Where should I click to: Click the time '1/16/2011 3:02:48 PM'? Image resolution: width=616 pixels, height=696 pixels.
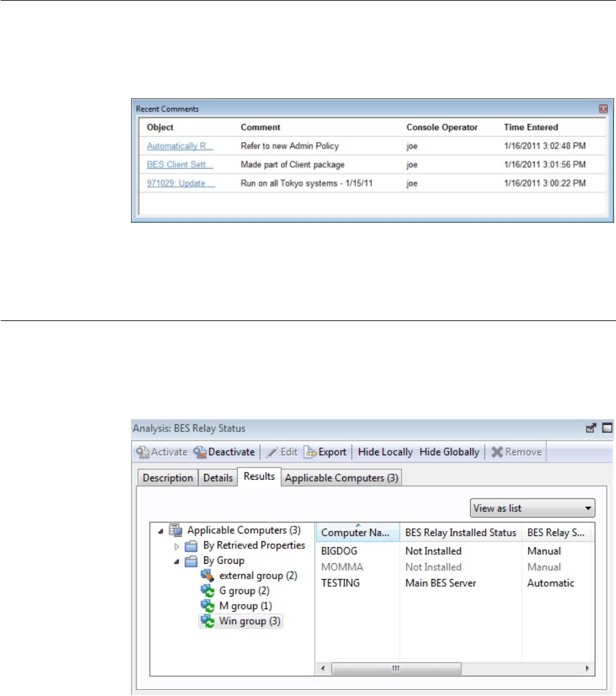tap(545, 146)
